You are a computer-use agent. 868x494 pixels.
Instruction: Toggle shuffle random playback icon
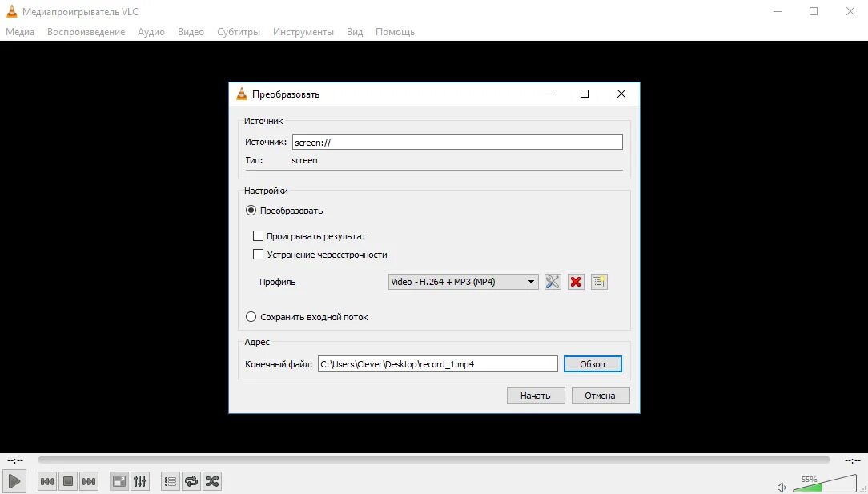[x=212, y=481]
